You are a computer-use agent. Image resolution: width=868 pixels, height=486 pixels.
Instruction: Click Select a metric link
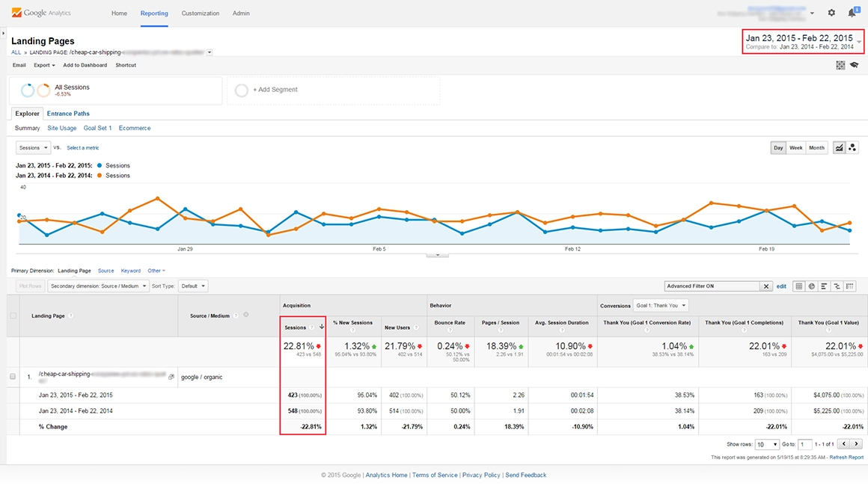pyautogui.click(x=83, y=148)
